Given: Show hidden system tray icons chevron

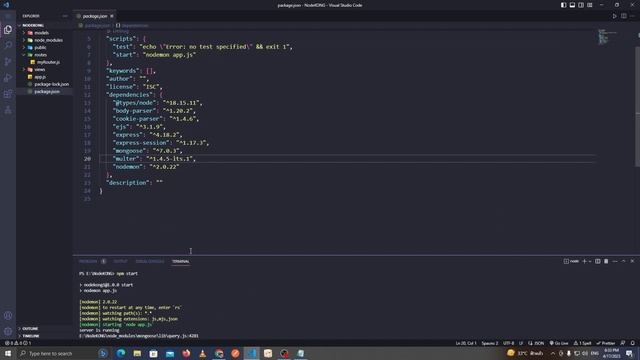Looking at the screenshot, I should click(x=553, y=353).
